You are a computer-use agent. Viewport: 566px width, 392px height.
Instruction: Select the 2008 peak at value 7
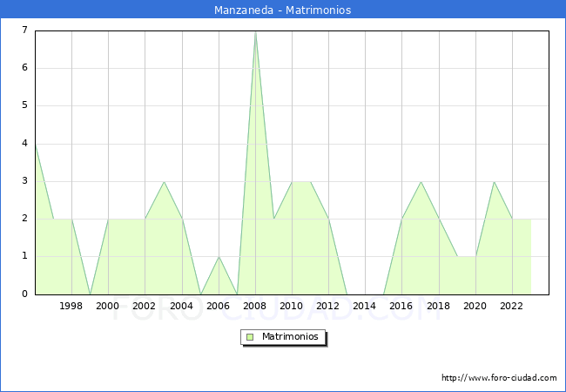coord(255,32)
